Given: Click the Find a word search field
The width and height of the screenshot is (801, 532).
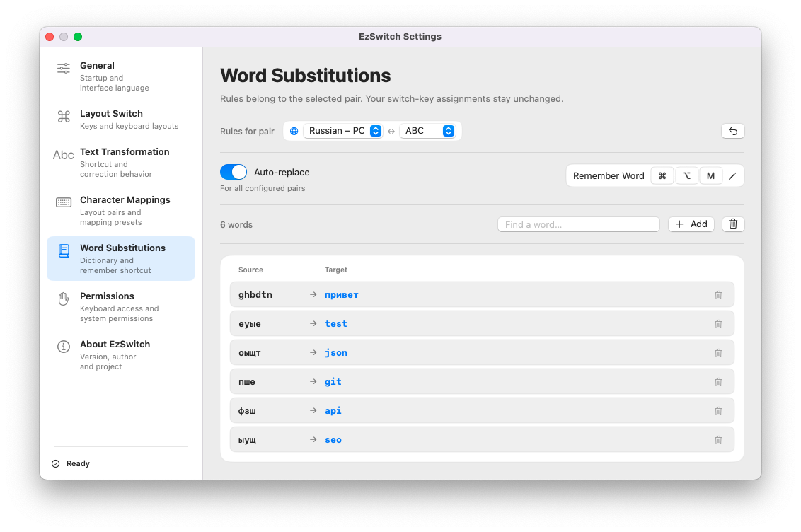Looking at the screenshot, I should coord(579,225).
